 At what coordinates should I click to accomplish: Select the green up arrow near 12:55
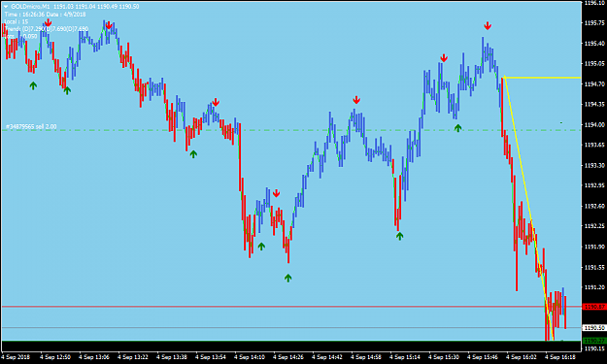[67, 90]
